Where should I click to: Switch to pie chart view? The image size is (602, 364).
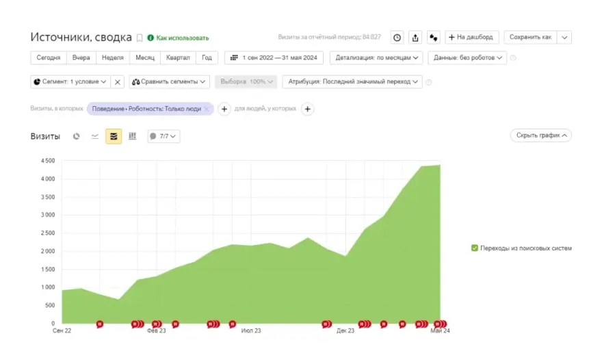pos(77,136)
